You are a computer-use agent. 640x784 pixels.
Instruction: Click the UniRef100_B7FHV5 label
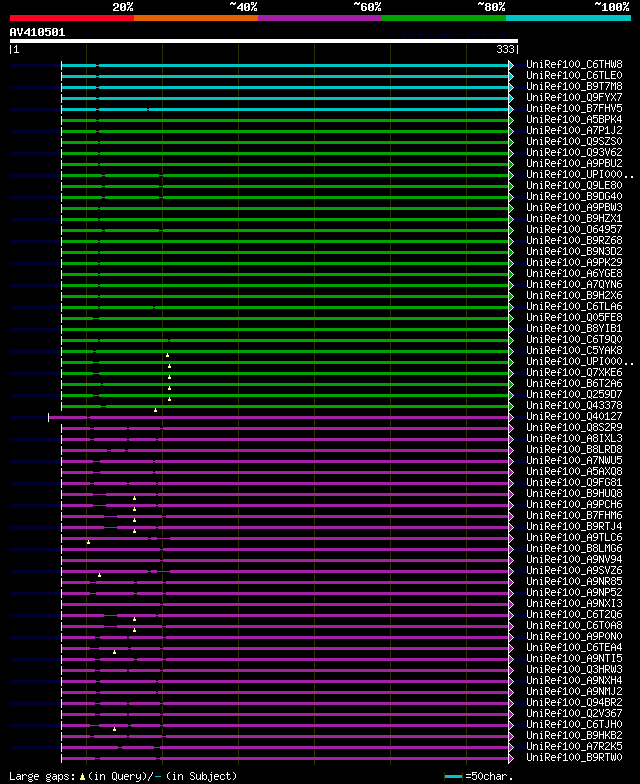(x=574, y=108)
